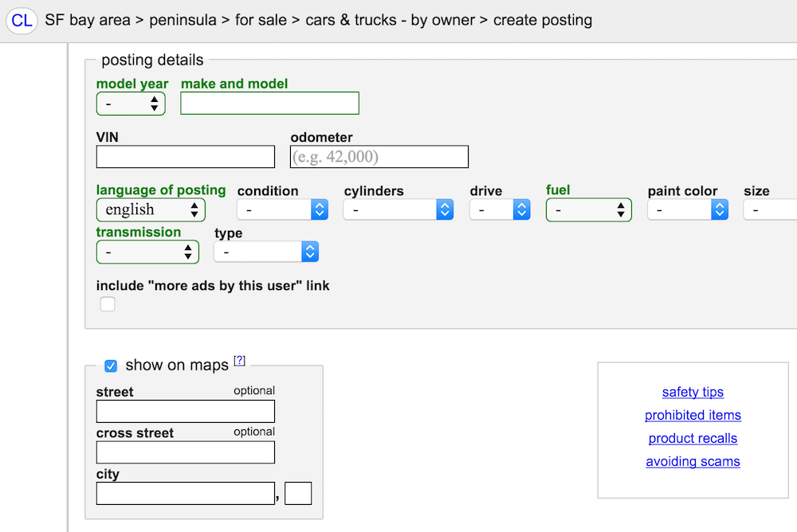Image resolution: width=797 pixels, height=532 pixels.
Task: Open the safety tips link
Action: click(x=693, y=393)
